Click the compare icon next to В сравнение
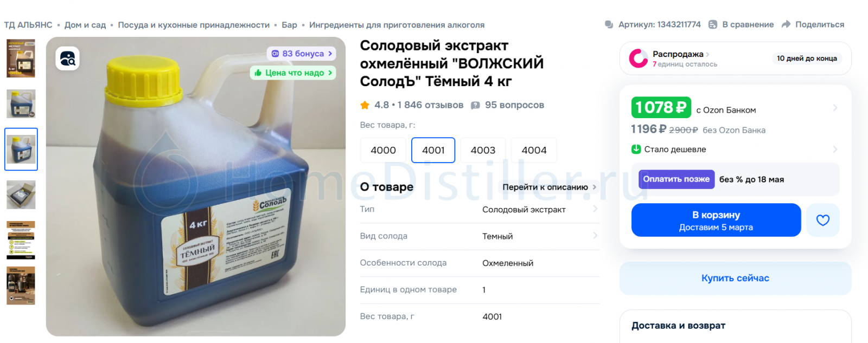868x343 pixels. tap(713, 24)
